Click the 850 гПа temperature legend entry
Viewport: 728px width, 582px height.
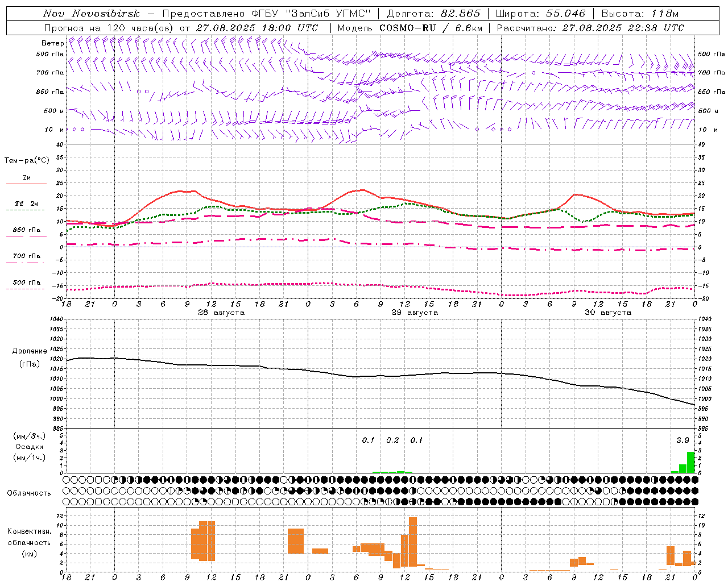pos(26,230)
